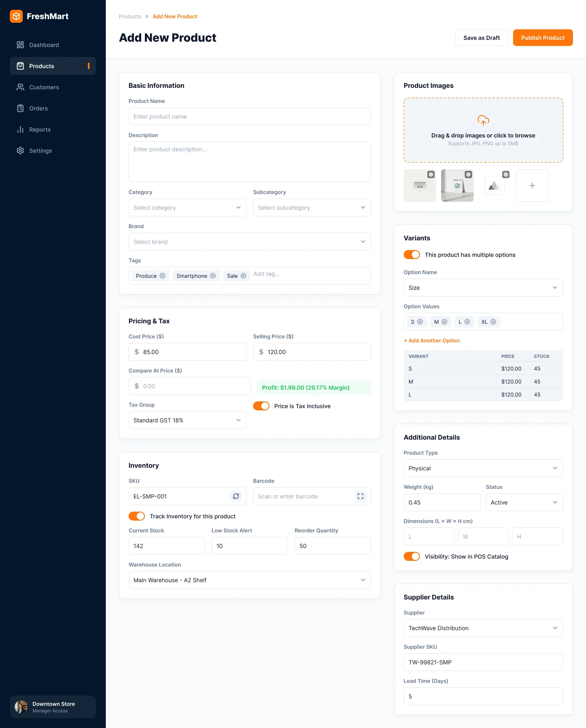The image size is (586, 728).
Task: Expand the Select brand dropdown
Action: pyautogui.click(x=250, y=242)
